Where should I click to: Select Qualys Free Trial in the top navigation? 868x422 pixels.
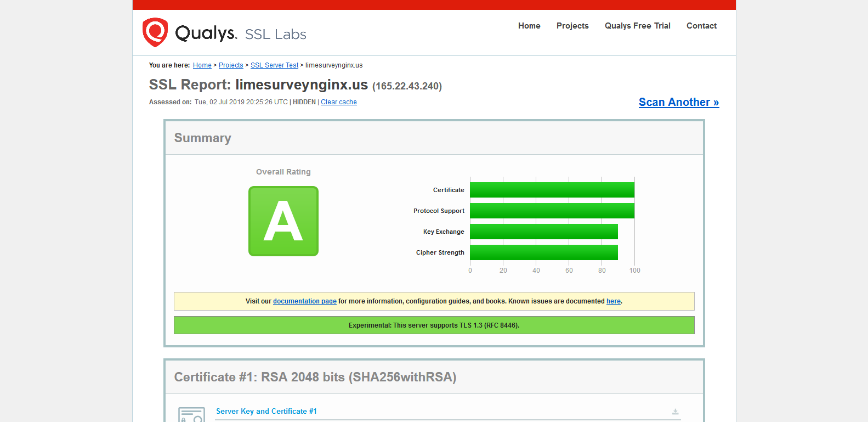[637, 26]
